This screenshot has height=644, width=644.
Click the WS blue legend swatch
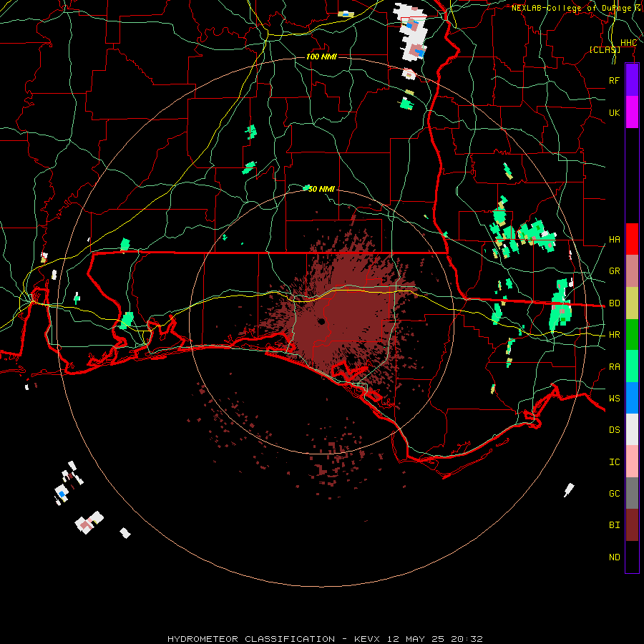click(632, 398)
